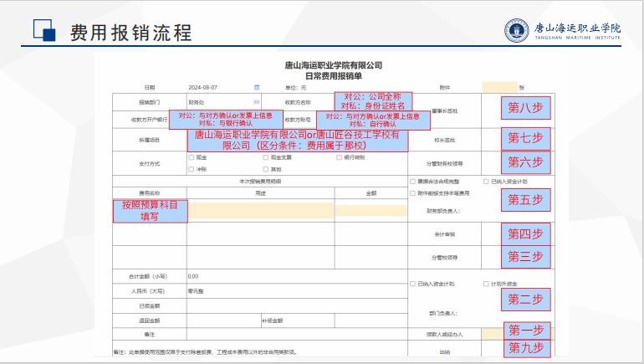The height and width of the screenshot is (364, 644).
Task: Click the 部门负责人 label
Action: [443, 314]
